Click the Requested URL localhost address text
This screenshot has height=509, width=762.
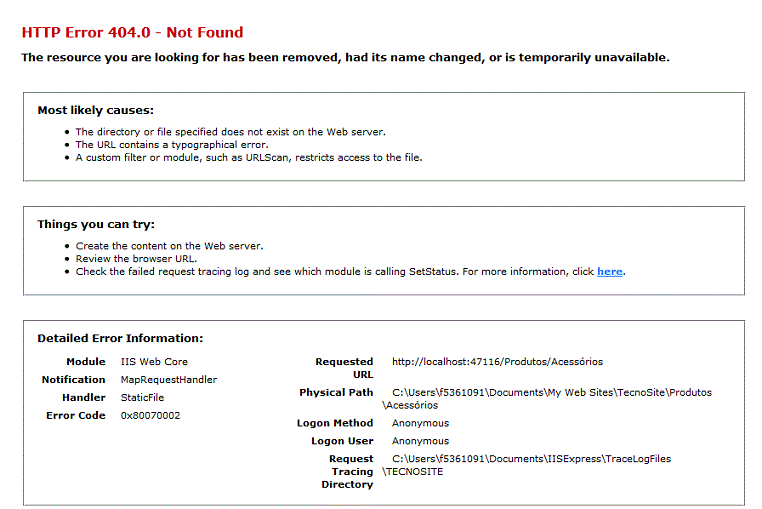497,362
